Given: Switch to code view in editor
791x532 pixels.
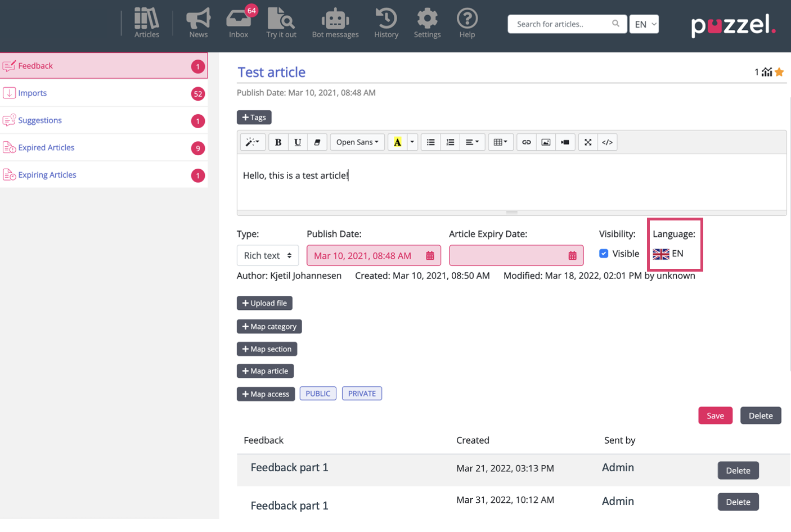Looking at the screenshot, I should (607, 142).
